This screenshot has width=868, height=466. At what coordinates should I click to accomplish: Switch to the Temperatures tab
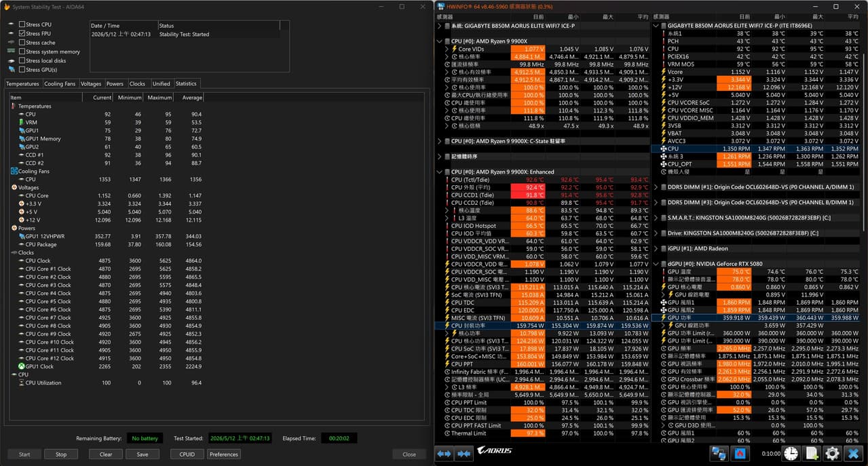(22, 84)
